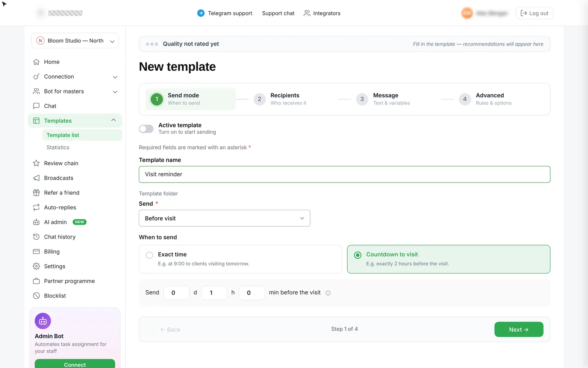
Task: Expand the Bot for masters chevron
Action: click(115, 92)
